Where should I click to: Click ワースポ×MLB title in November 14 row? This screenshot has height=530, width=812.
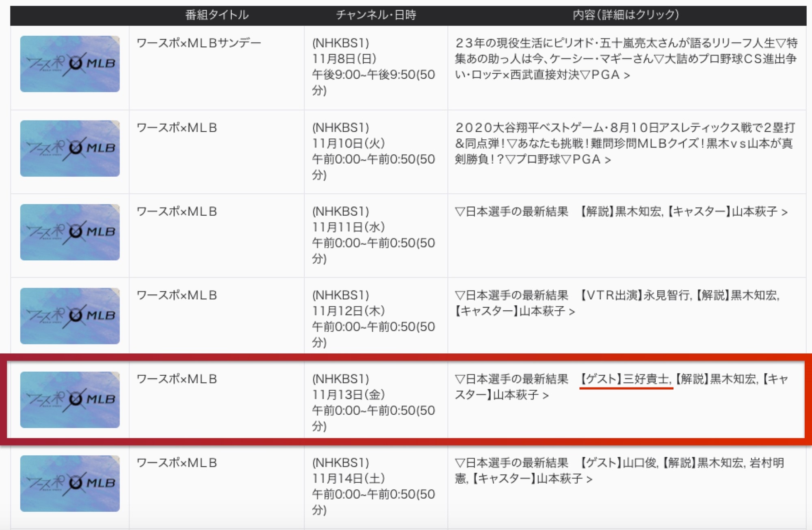177,463
